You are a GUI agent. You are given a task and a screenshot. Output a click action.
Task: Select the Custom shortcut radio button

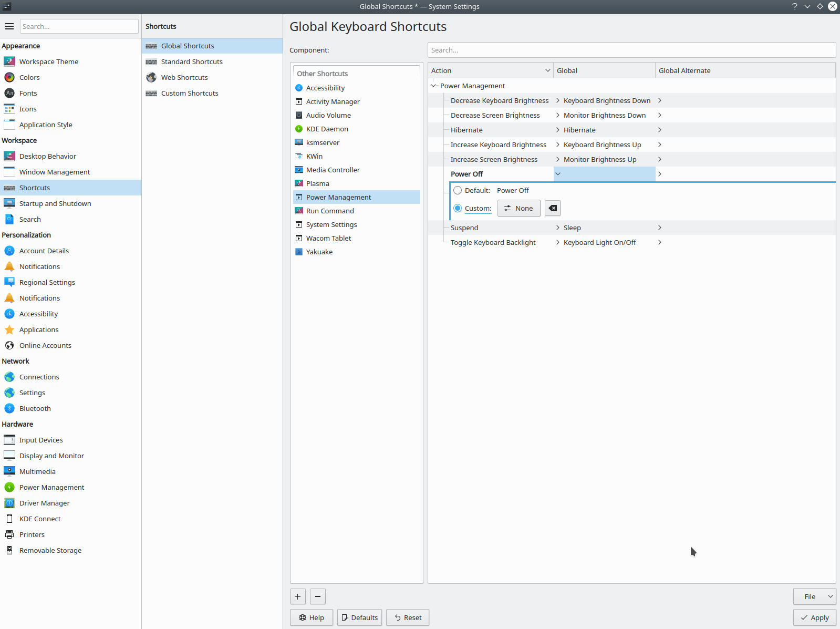[458, 208]
